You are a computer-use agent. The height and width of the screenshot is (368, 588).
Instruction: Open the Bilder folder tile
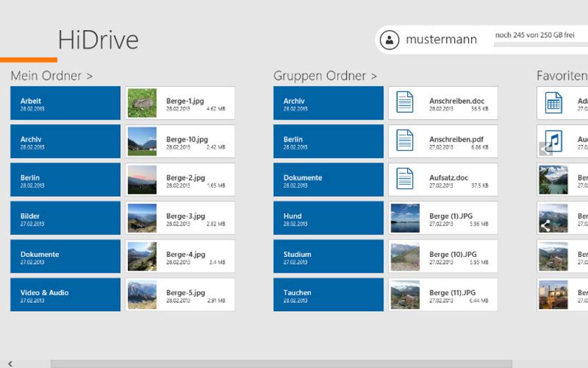coord(65,218)
